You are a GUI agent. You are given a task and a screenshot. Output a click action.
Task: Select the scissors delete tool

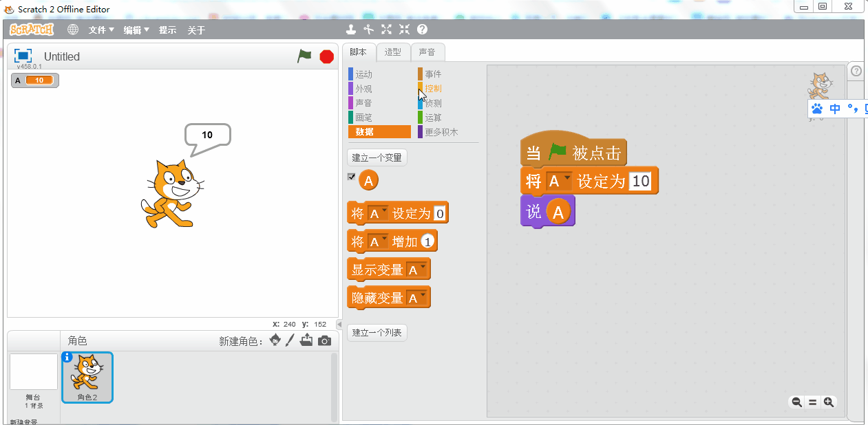(369, 30)
